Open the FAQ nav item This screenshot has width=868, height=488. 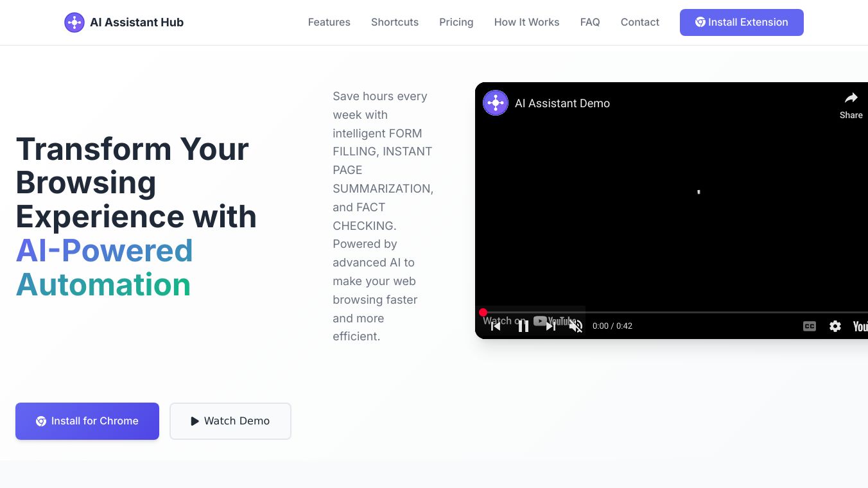pos(589,22)
